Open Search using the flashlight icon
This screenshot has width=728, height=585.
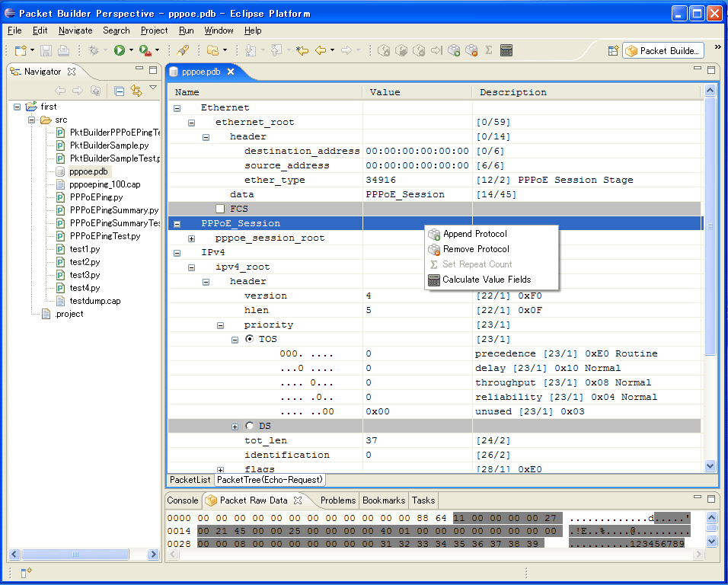184,50
